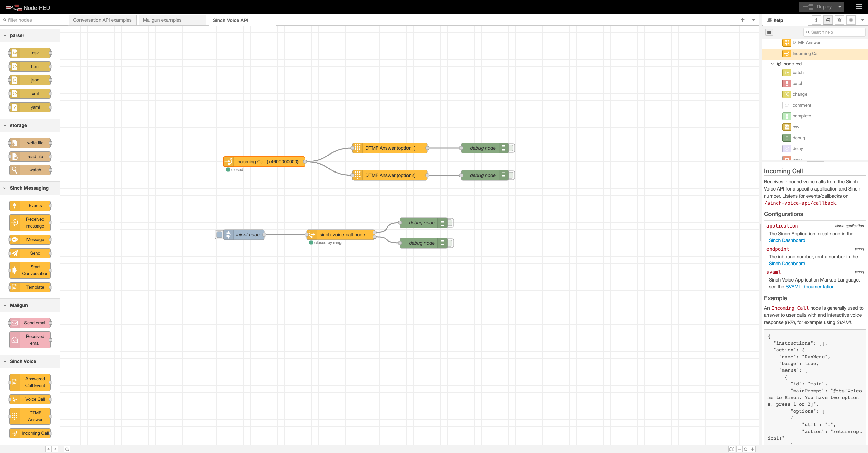Click the zoom in plus button
The image size is (868, 453).
pyautogui.click(x=752, y=449)
